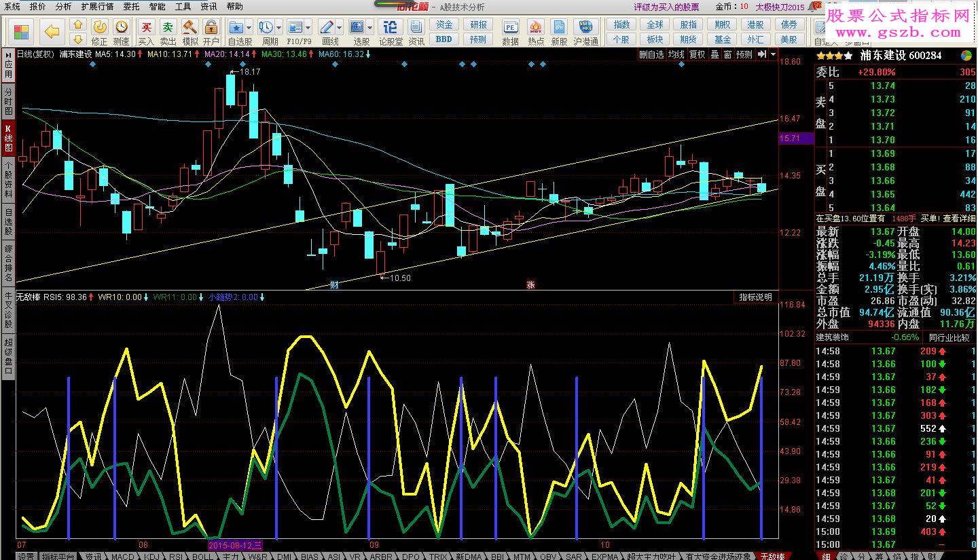Viewport: 978px width, 560px height.
Task: Open the 画线 drawing tools dropdown arrow
Action: [339, 28]
